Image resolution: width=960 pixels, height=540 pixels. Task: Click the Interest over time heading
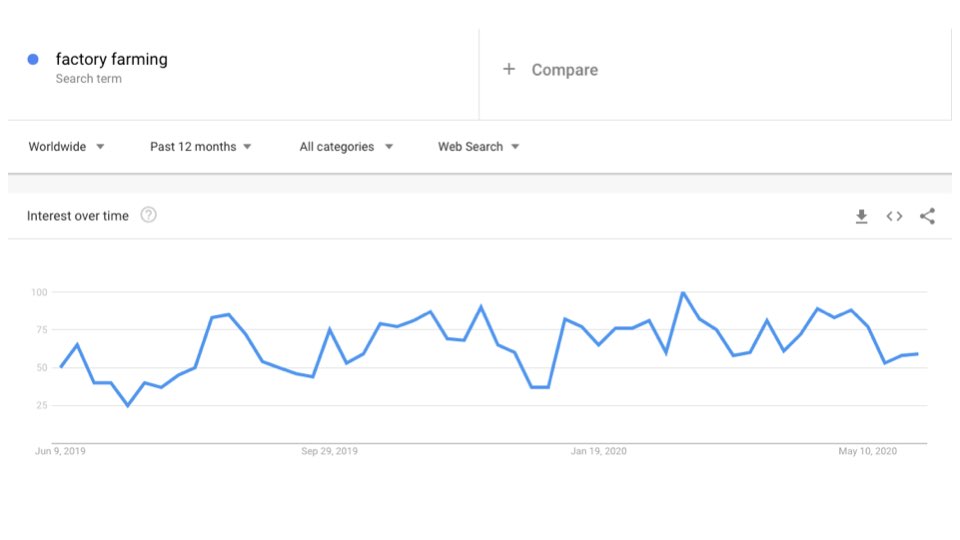tap(77, 216)
